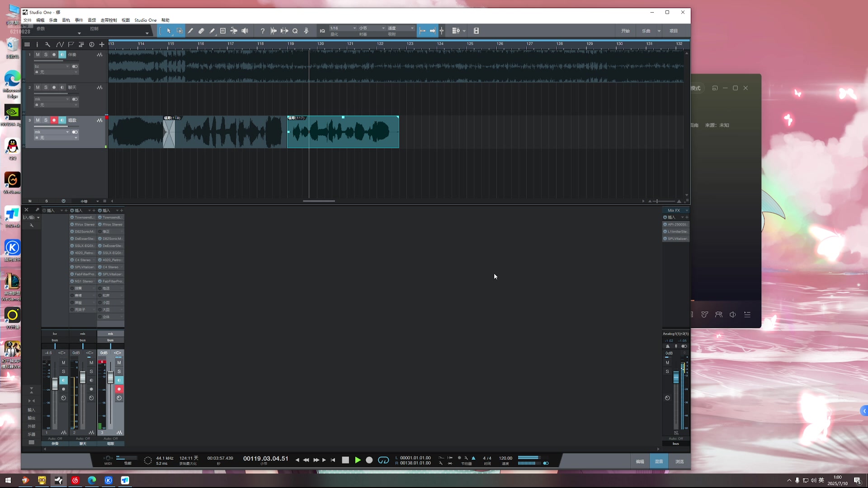Open the 乐曲 page dropdown arrow
This screenshot has height=488, width=868.
pos(659,31)
